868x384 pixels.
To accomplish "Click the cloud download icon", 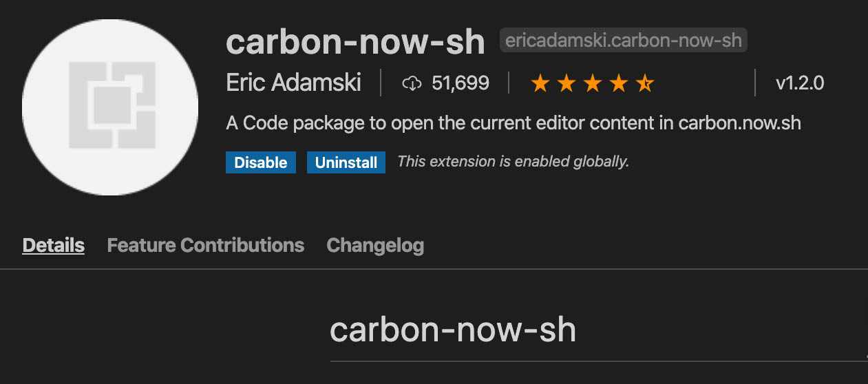I will tap(411, 84).
